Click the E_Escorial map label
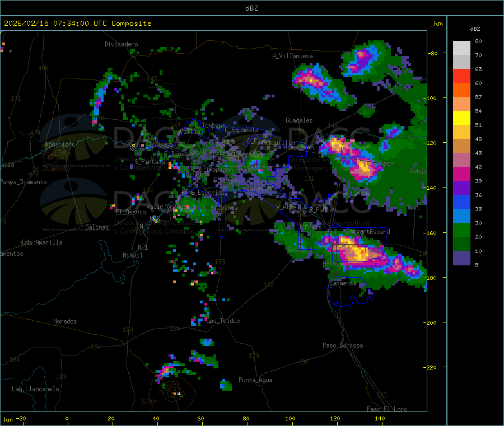Image resolution: width=504 pixels, height=426 pixels. (208, 193)
